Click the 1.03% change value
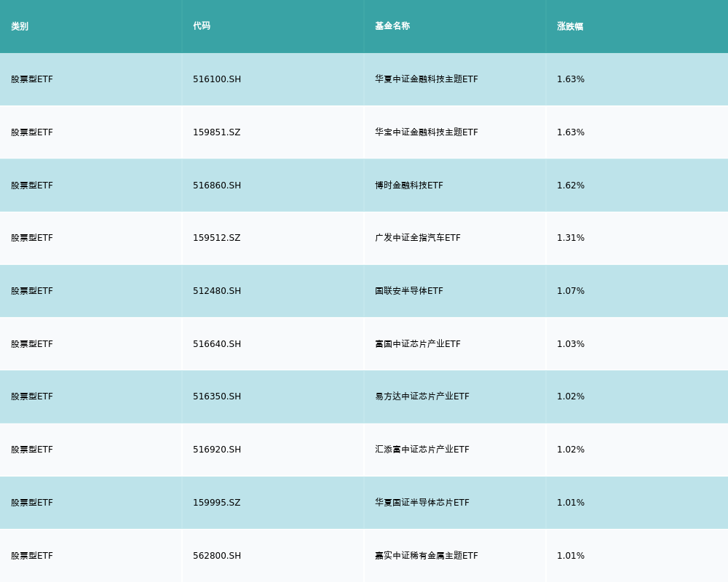Viewport: 728px width, 582px height. pos(571,344)
